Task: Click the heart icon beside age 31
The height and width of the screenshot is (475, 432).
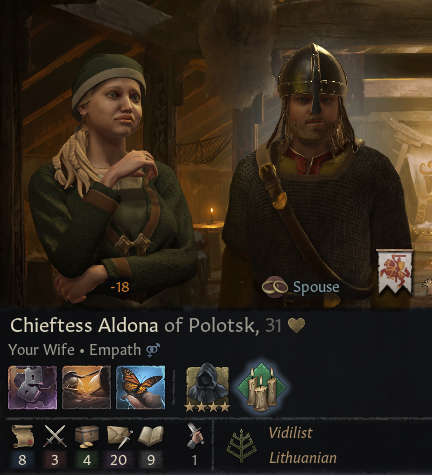Action: coord(296,325)
